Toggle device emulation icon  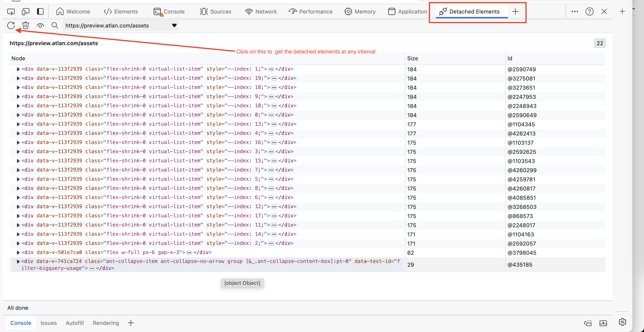click(x=25, y=11)
